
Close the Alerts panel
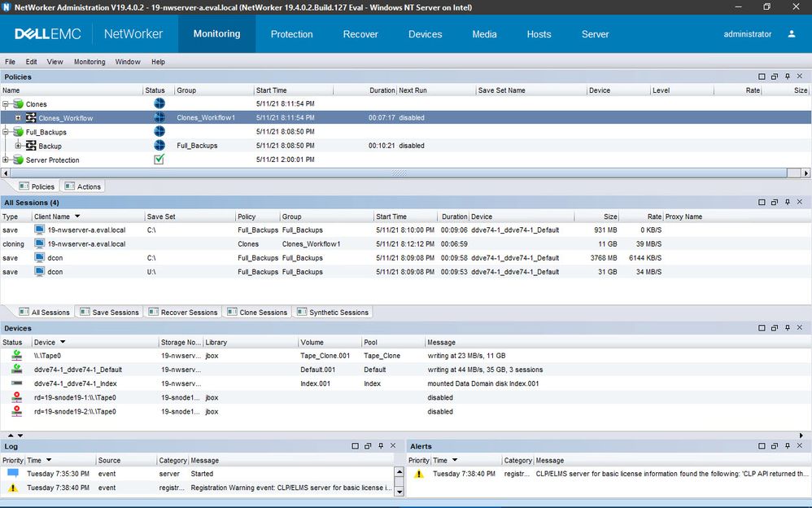(800, 446)
